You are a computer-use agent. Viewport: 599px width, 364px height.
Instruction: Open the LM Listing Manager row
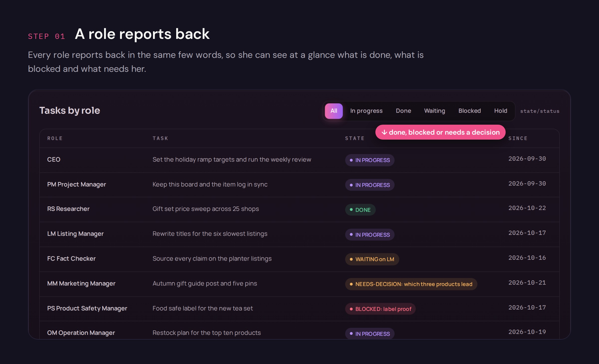point(299,234)
